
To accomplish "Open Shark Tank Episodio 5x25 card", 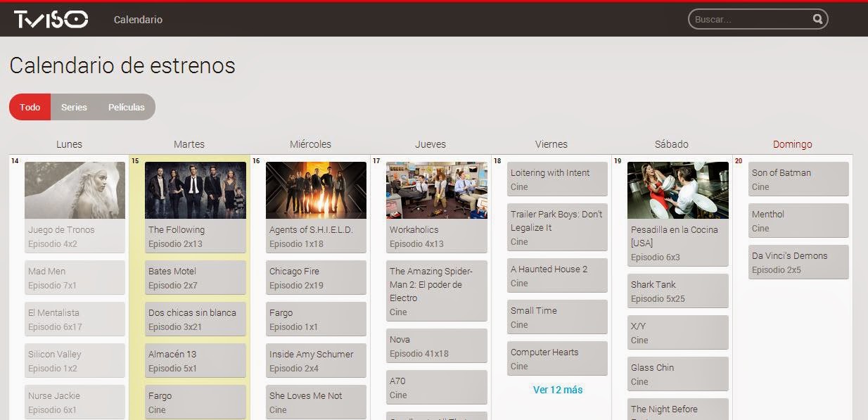I will tap(678, 291).
